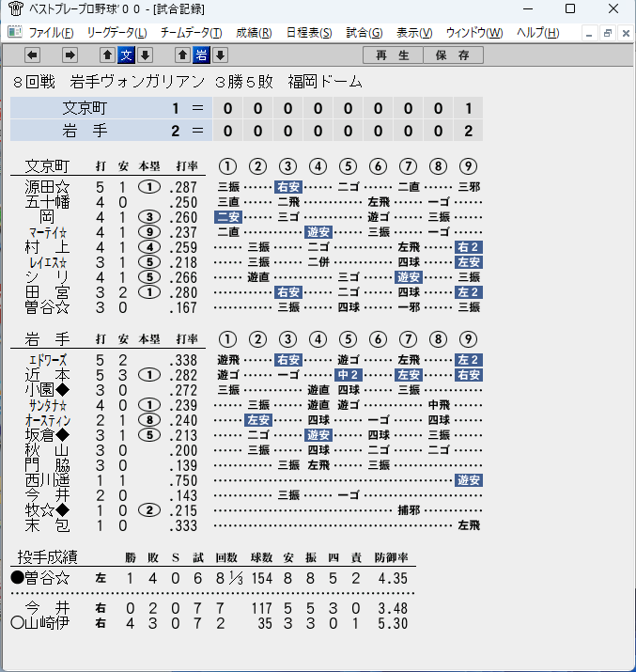Viewport: 636px width, 672px height.
Task: Open the ファイル(F) menu
Action: 51,33
